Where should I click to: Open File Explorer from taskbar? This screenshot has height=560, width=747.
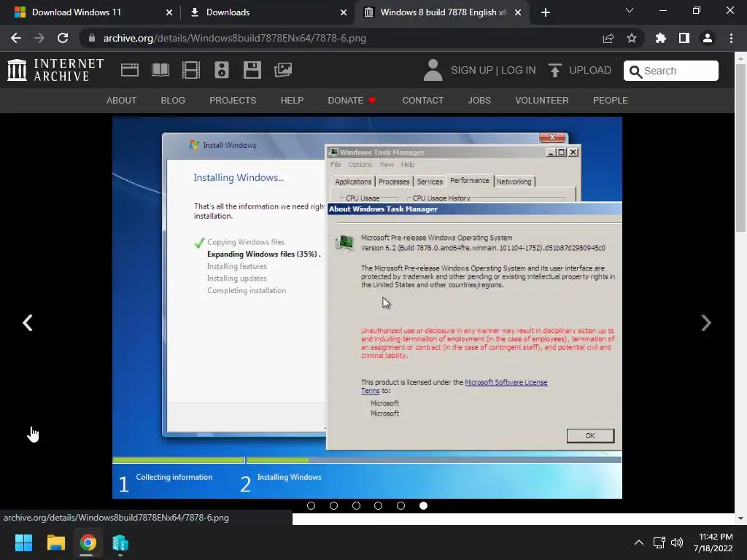[55, 542]
